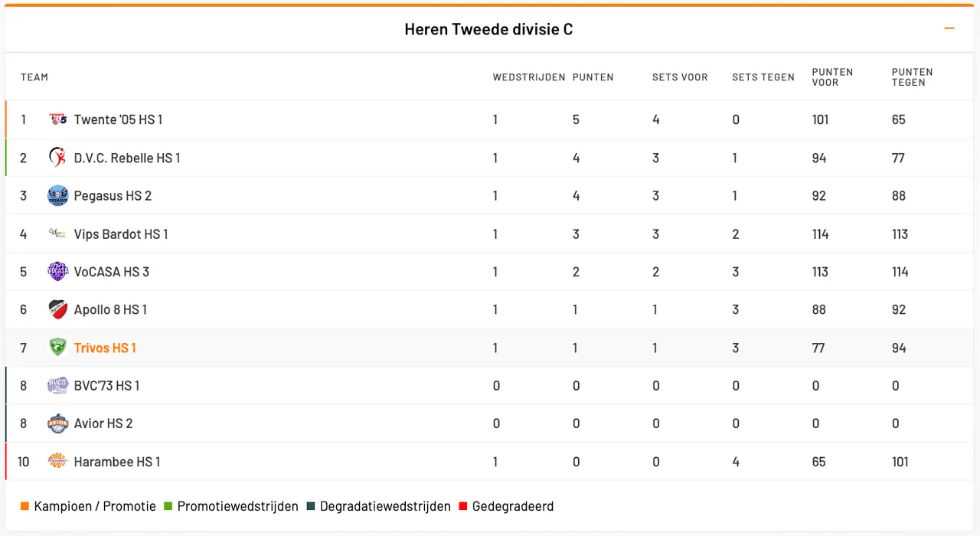Click the red Gedegradeerd legend swatch
The height and width of the screenshot is (536, 980).
coord(463,506)
